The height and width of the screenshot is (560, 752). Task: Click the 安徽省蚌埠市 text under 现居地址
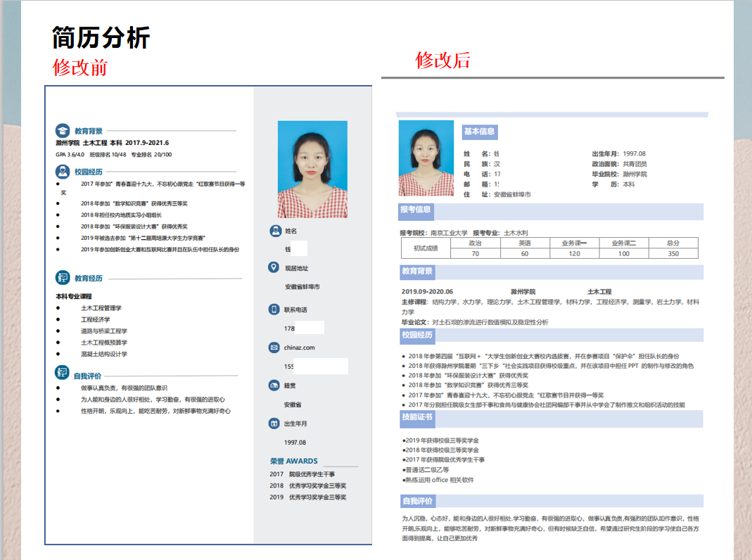tap(302, 287)
